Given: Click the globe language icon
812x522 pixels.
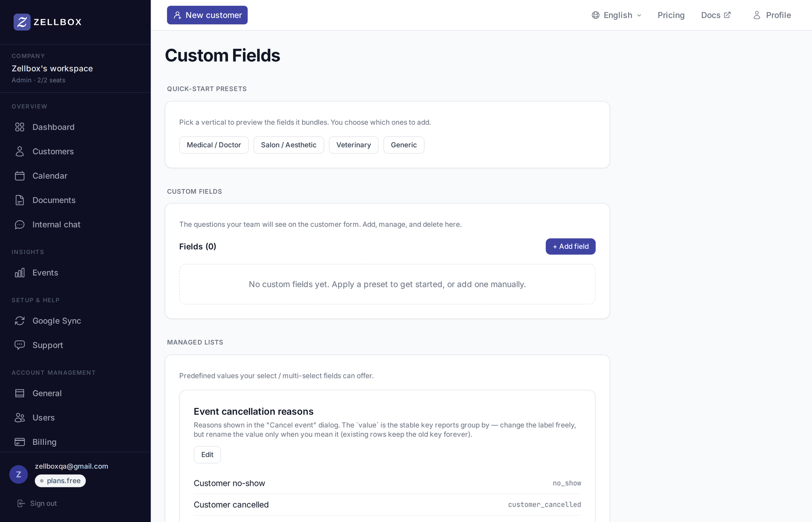Looking at the screenshot, I should pos(596,15).
